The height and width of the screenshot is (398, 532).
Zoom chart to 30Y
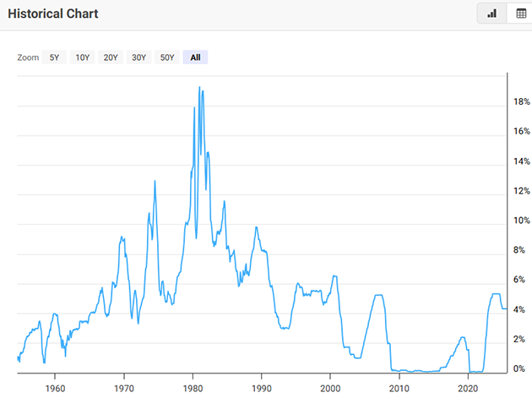tap(138, 57)
